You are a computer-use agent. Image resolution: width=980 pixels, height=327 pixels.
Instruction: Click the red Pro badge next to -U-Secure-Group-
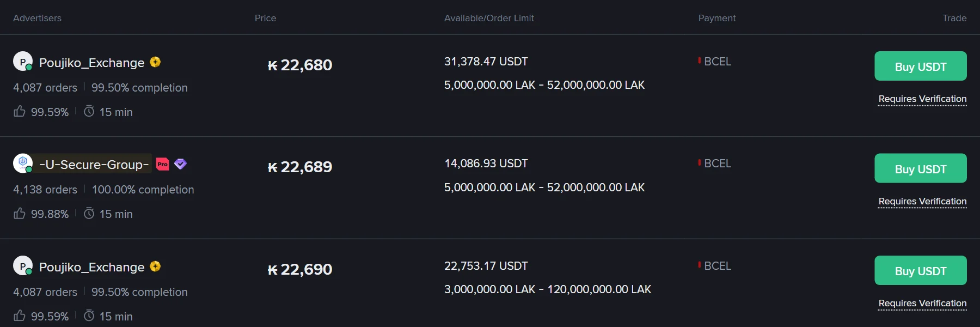(x=162, y=164)
